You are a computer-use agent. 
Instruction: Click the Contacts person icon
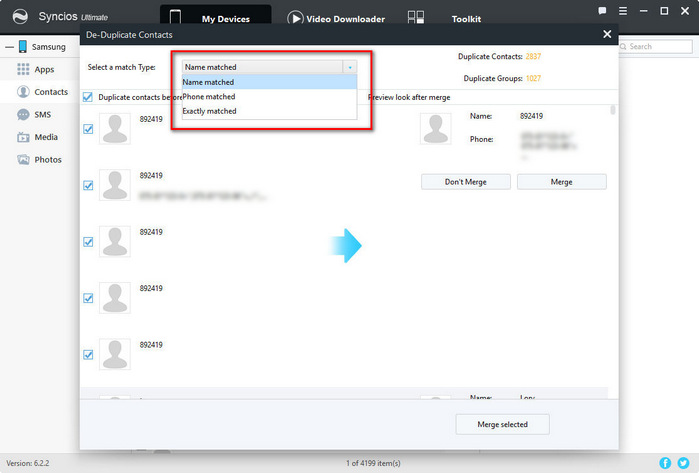pos(23,92)
